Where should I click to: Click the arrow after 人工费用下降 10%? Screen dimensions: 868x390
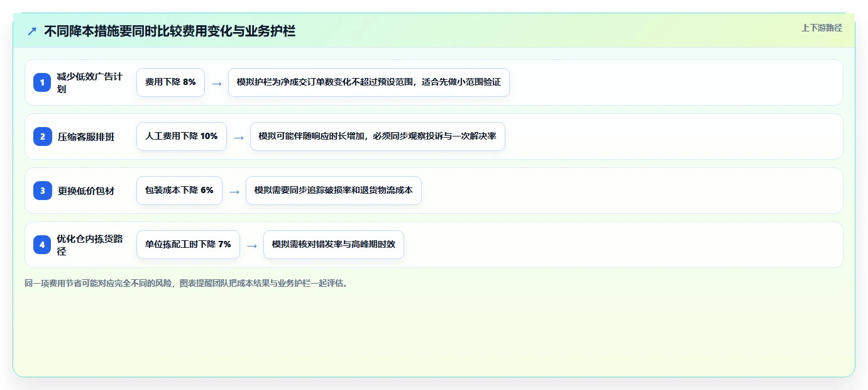238,137
